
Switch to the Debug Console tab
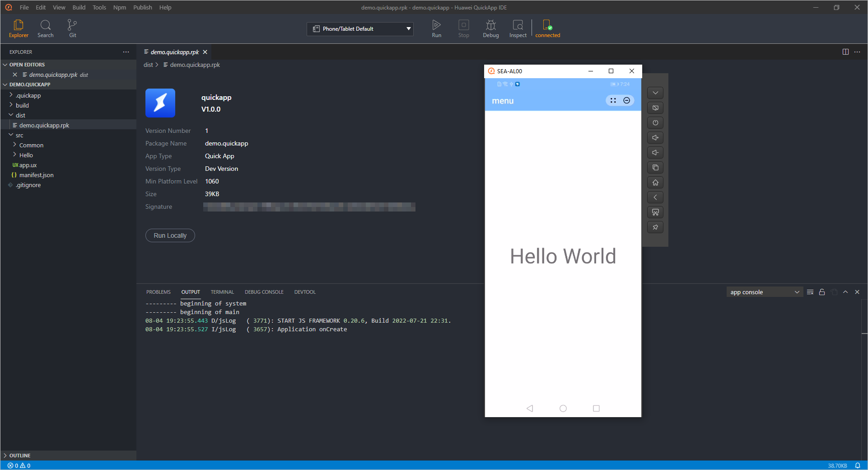tap(264, 292)
